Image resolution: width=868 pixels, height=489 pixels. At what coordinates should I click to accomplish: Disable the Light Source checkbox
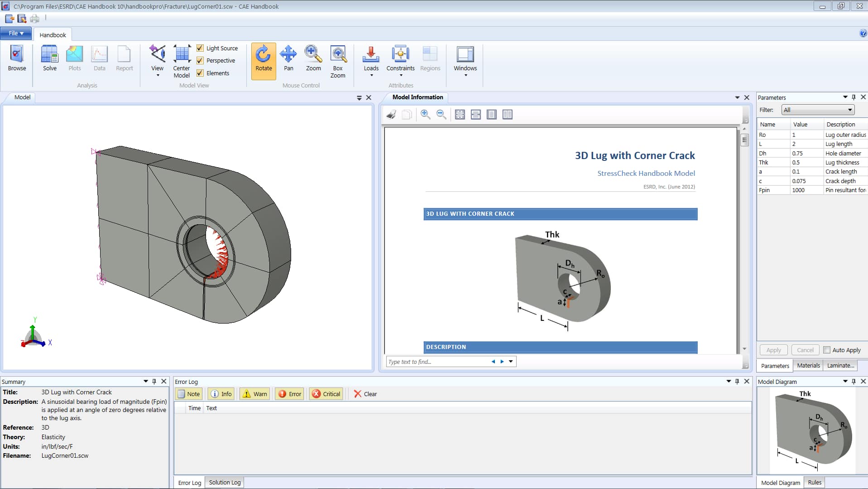tap(200, 48)
